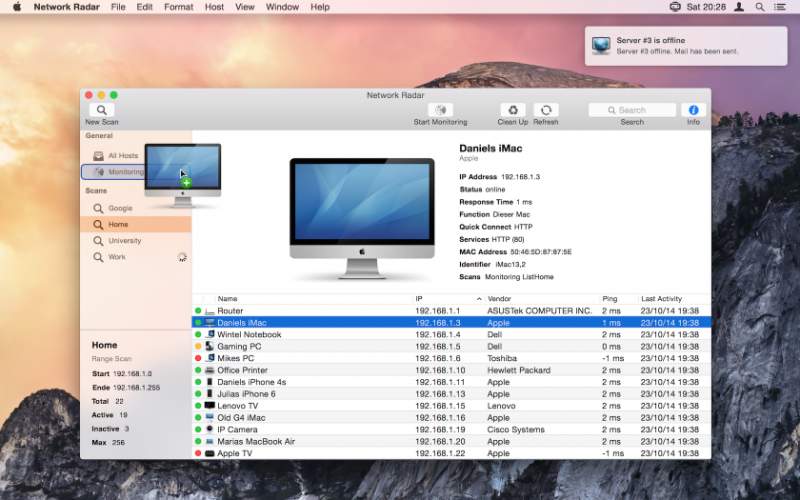The width and height of the screenshot is (800, 500).
Task: Hit the Refresh toolbar icon
Action: (x=546, y=110)
